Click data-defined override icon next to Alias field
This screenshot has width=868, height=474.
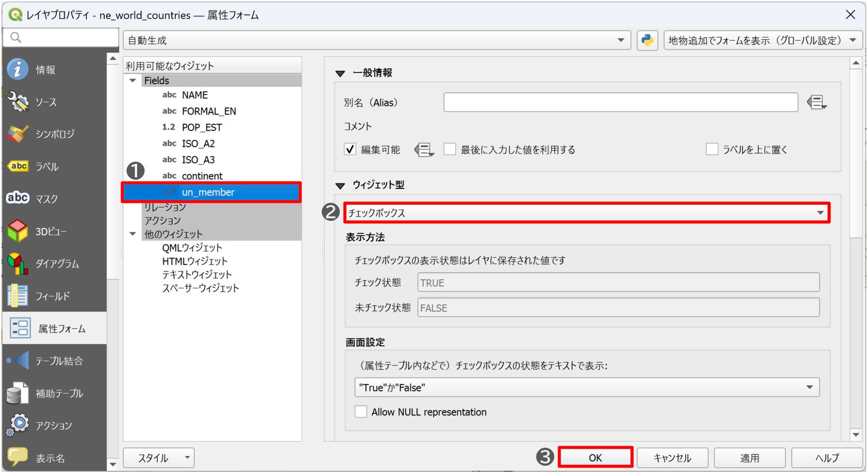(816, 102)
